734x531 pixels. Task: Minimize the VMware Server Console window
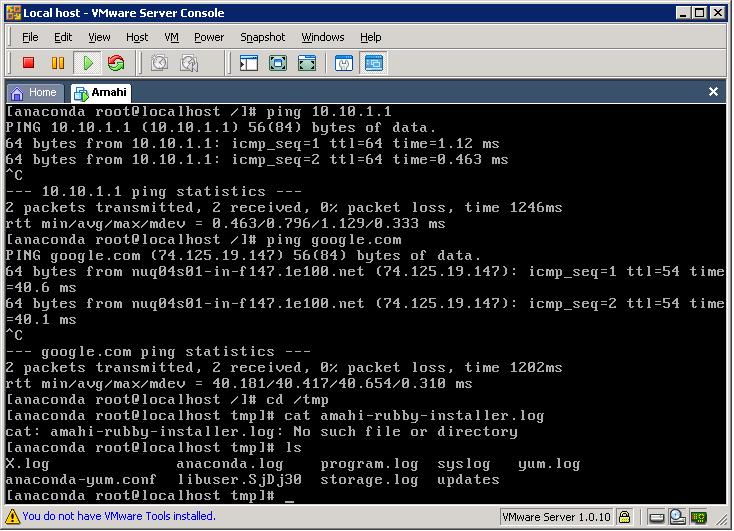[x=683, y=13]
